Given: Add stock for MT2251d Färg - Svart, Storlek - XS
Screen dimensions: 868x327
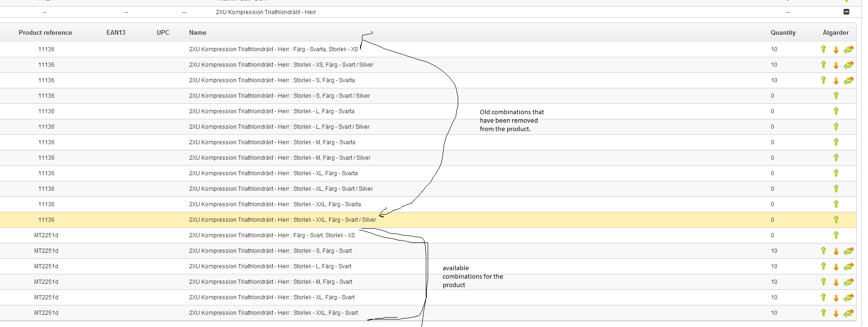Looking at the screenshot, I should tap(836, 235).
